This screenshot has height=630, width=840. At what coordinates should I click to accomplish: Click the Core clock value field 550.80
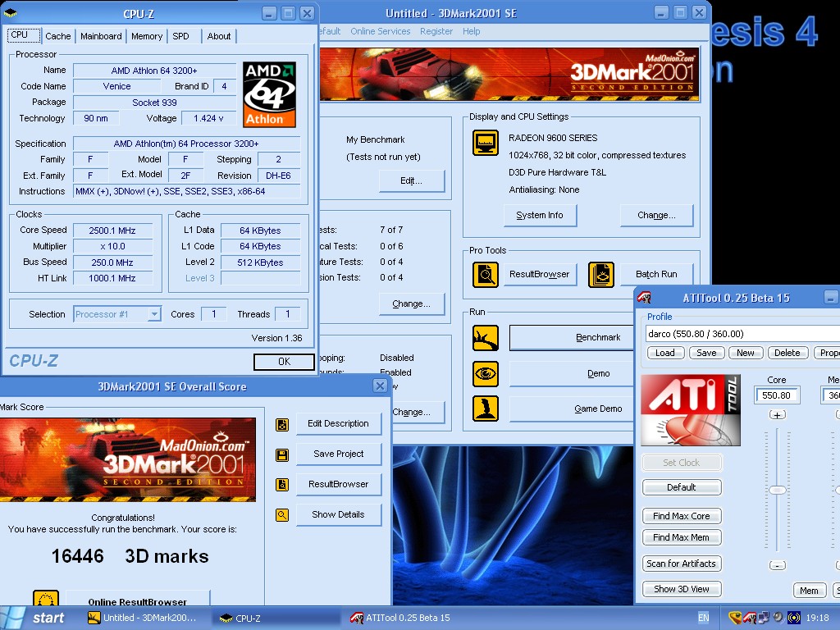777,395
